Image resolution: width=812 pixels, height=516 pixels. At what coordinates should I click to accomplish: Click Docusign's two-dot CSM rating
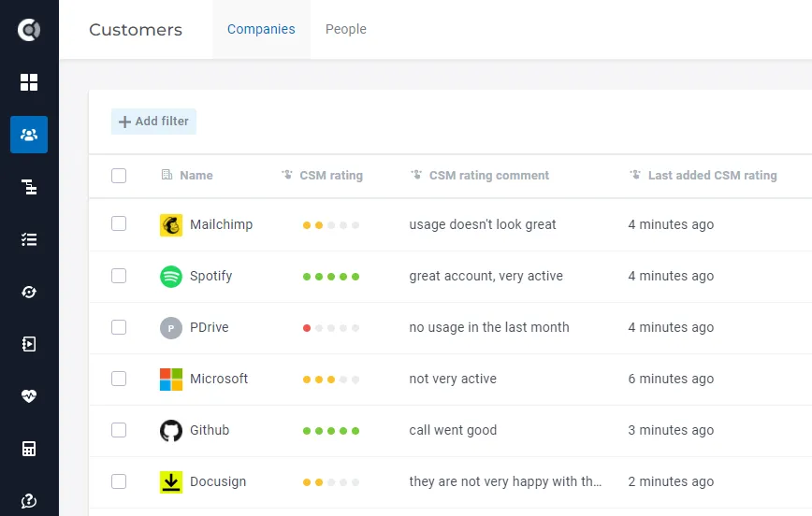[331, 482]
